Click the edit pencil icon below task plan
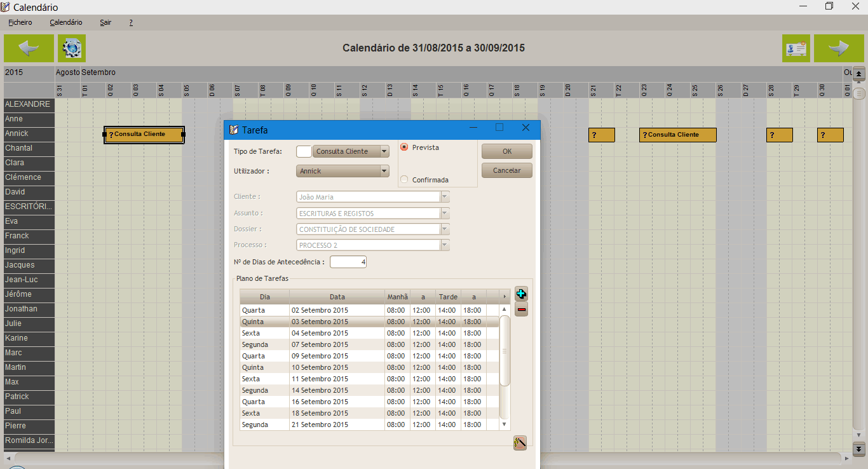Viewport: 868px width, 469px height. coord(520,443)
